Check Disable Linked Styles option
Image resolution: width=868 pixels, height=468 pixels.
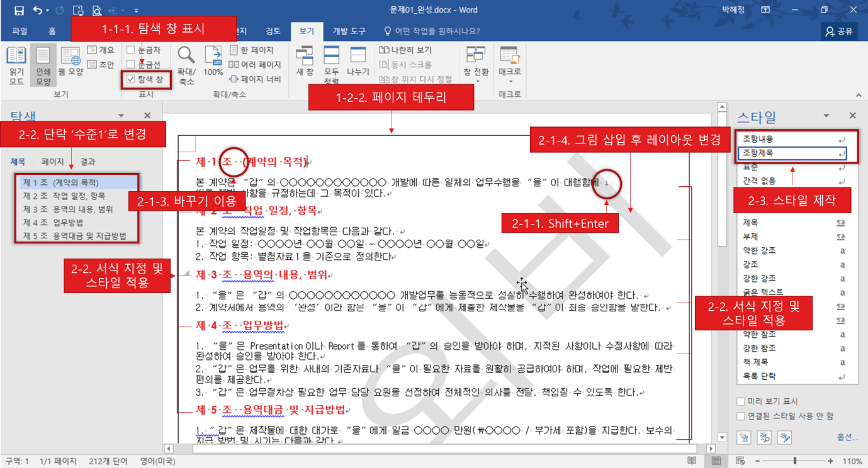741,416
